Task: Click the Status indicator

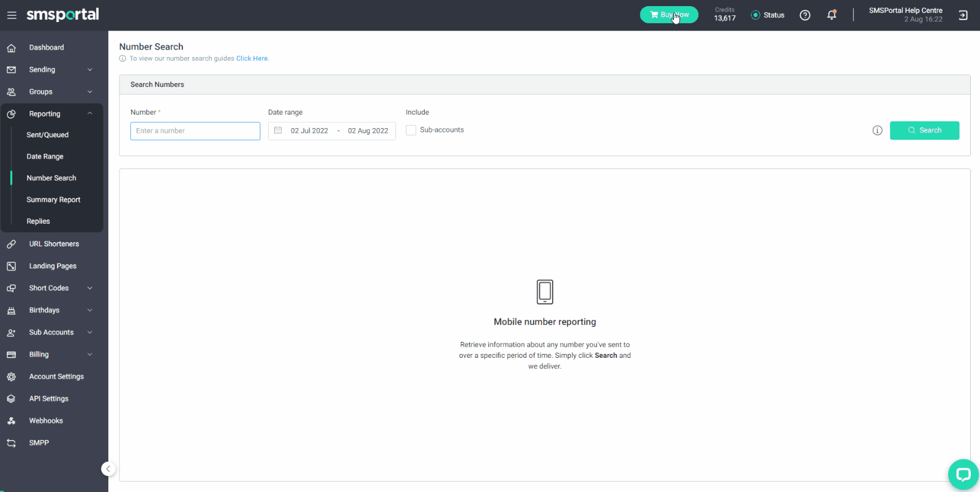Action: [768, 15]
